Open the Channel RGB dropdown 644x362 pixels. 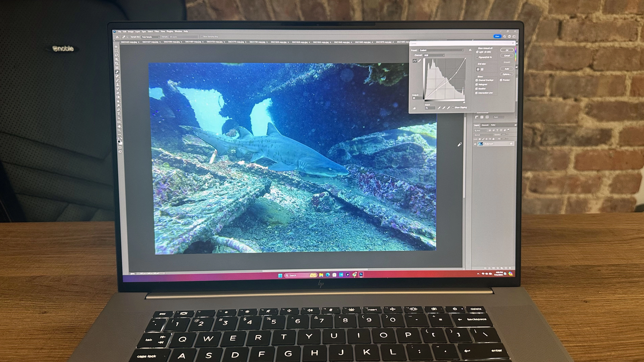click(x=434, y=55)
